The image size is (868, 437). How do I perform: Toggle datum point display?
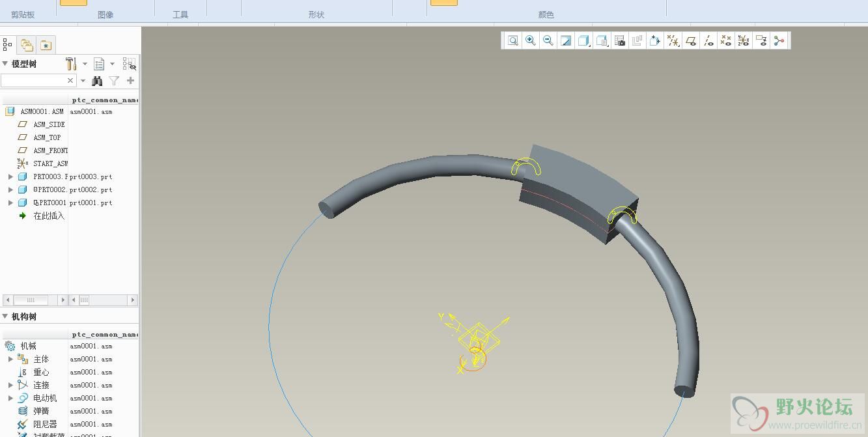pos(726,40)
